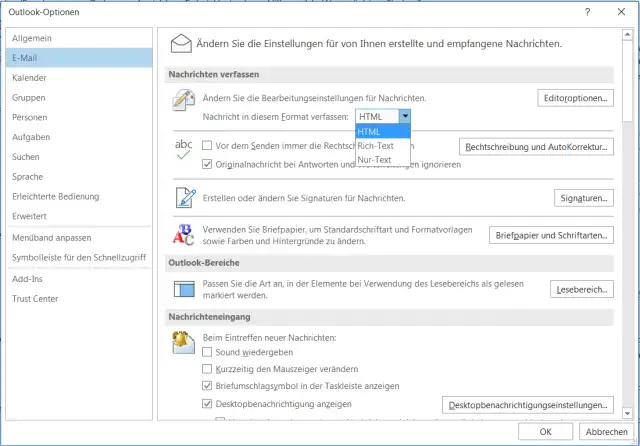Open the Allgemein options category
The height and width of the screenshot is (446, 640).
79,38
